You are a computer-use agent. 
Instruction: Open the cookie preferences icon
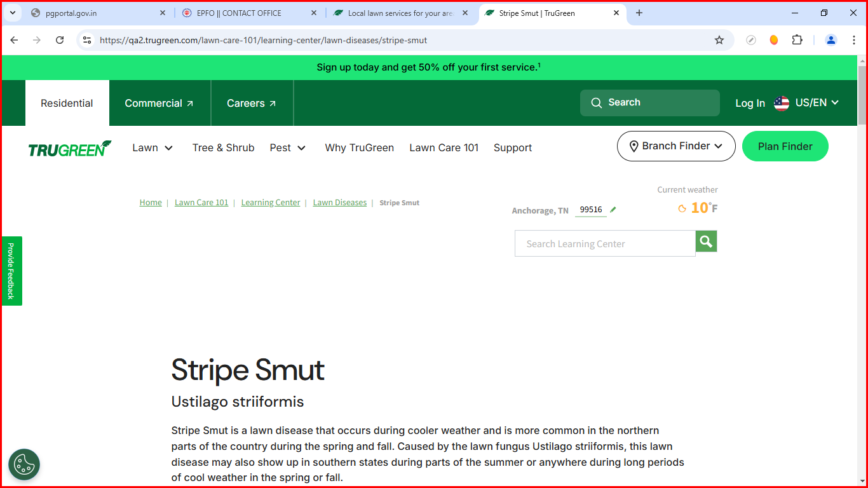pos(24,464)
